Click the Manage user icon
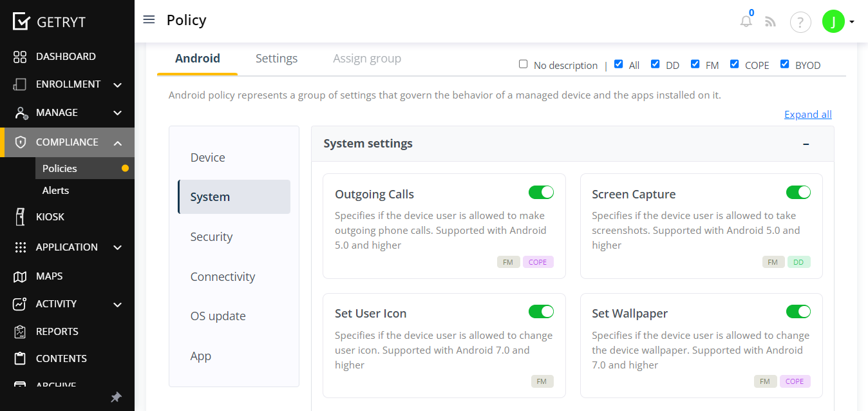Screen dimensions: 868x411 [21, 113]
